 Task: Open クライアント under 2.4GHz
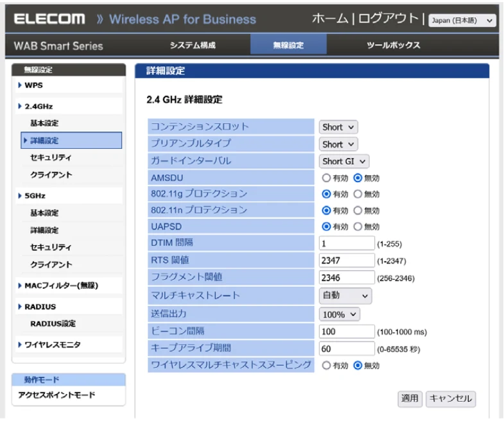coord(51,175)
